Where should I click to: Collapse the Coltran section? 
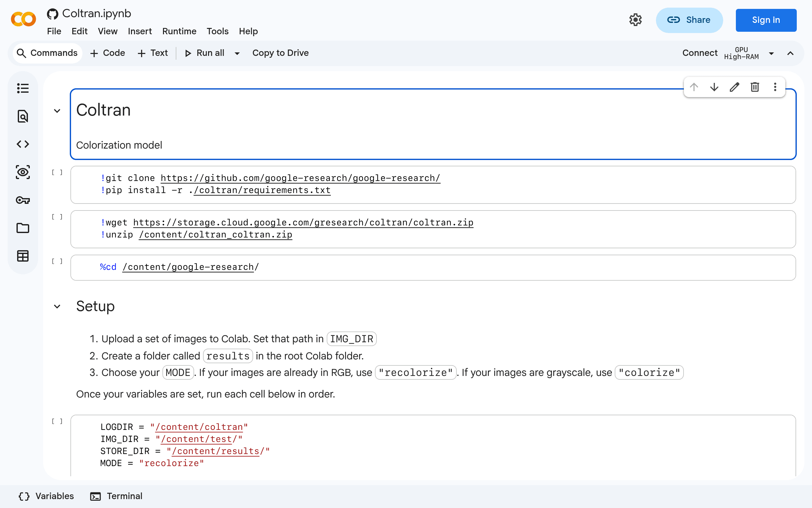tap(57, 111)
